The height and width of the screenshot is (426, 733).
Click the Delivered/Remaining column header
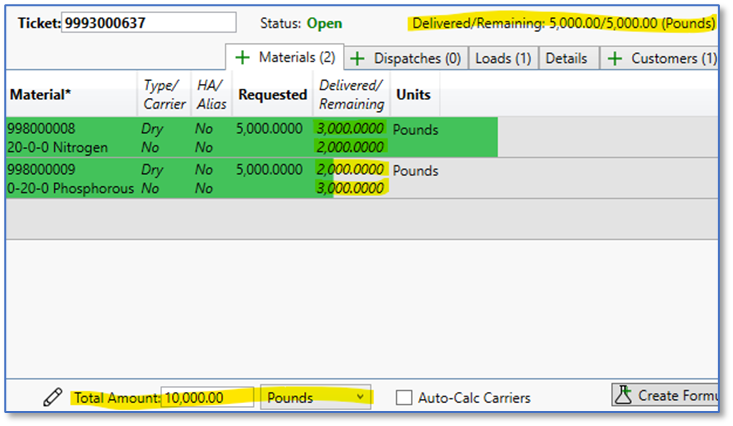351,95
